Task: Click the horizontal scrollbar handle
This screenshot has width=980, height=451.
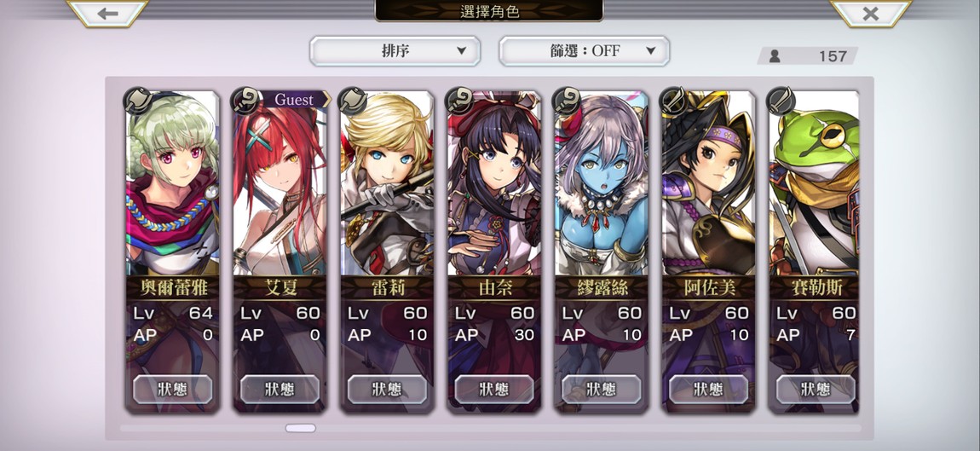Action: pyautogui.click(x=301, y=429)
